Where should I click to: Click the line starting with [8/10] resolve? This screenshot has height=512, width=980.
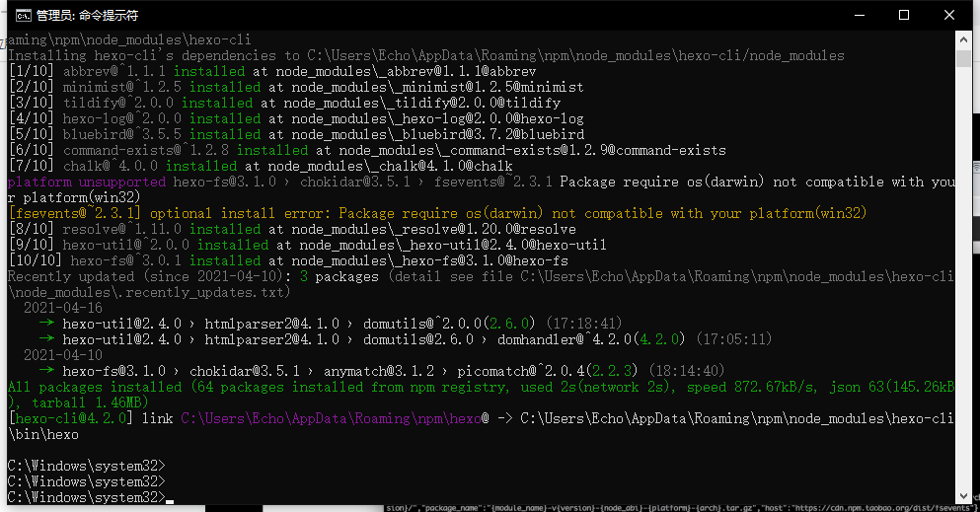[292, 229]
